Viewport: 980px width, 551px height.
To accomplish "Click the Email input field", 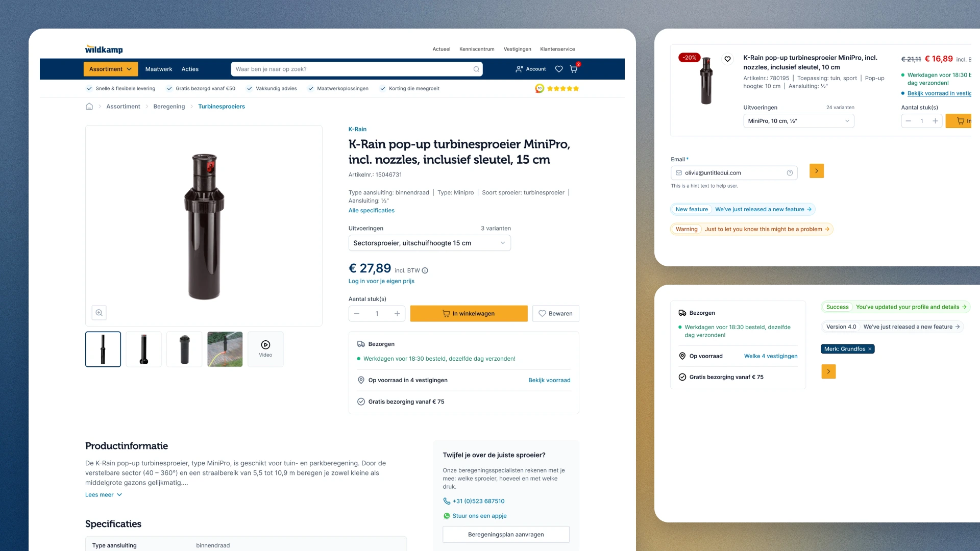I will [x=734, y=173].
